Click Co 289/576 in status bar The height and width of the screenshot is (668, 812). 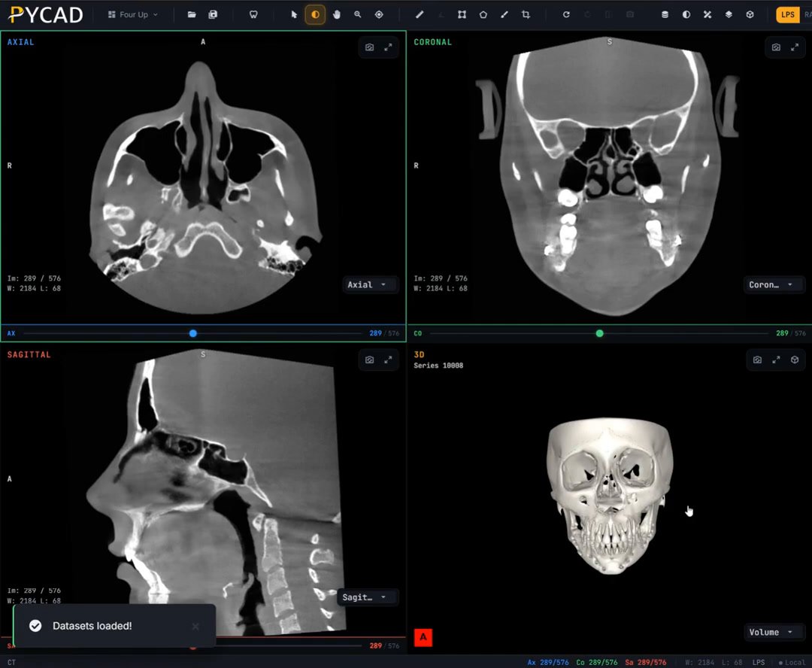point(596,662)
